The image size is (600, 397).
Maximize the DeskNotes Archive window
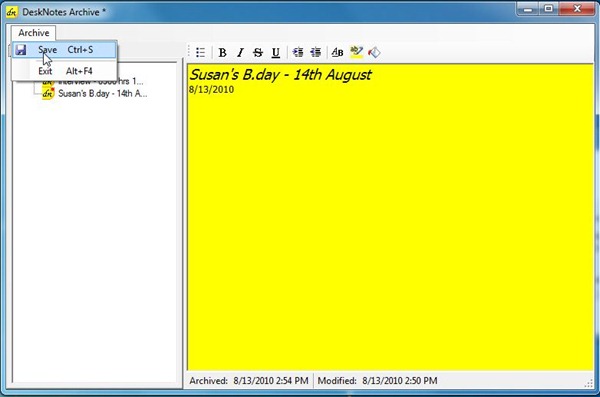pos(549,9)
